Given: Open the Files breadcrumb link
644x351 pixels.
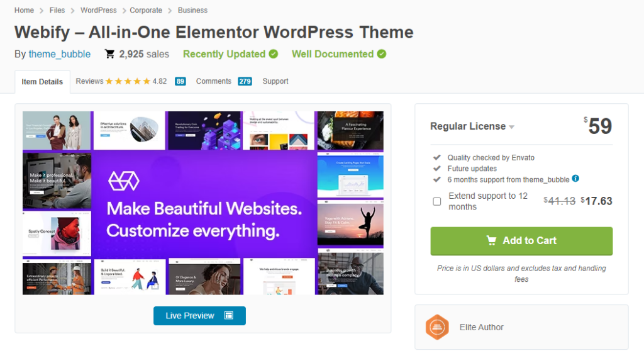Looking at the screenshot, I should pos(57,10).
